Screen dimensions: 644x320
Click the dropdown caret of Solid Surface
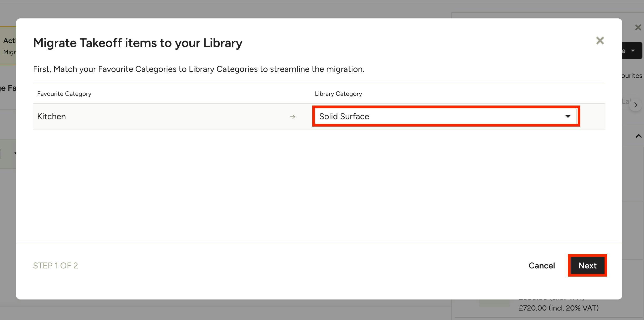(568, 117)
